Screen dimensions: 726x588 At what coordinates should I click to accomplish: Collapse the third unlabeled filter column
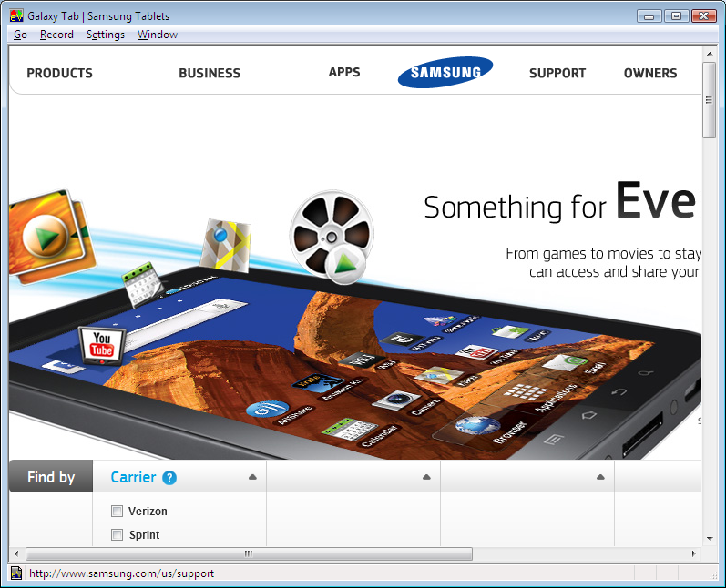coord(600,477)
